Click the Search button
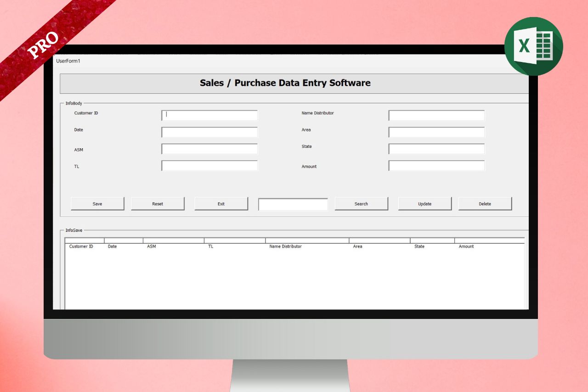 (x=361, y=204)
